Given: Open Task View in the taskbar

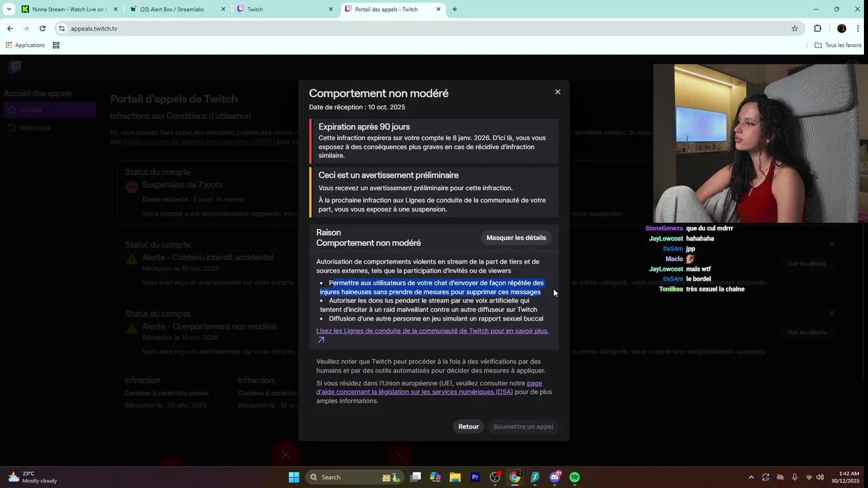Looking at the screenshot, I should point(416,477).
